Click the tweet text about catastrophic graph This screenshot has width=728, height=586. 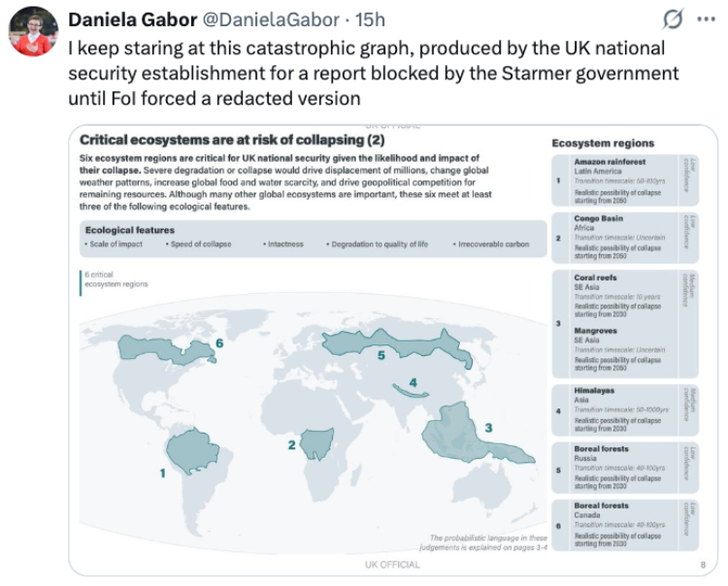click(374, 74)
